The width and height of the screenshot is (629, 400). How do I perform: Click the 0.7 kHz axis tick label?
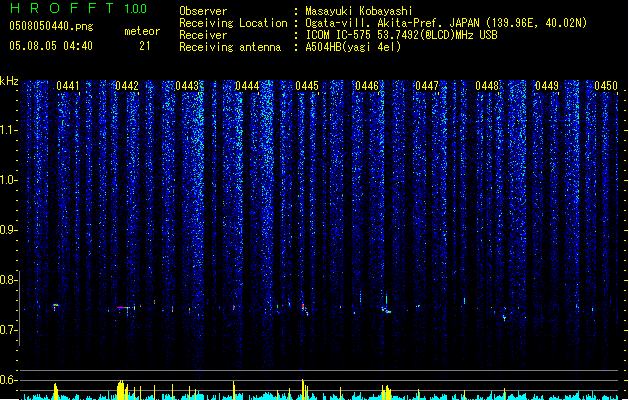pos(9,330)
